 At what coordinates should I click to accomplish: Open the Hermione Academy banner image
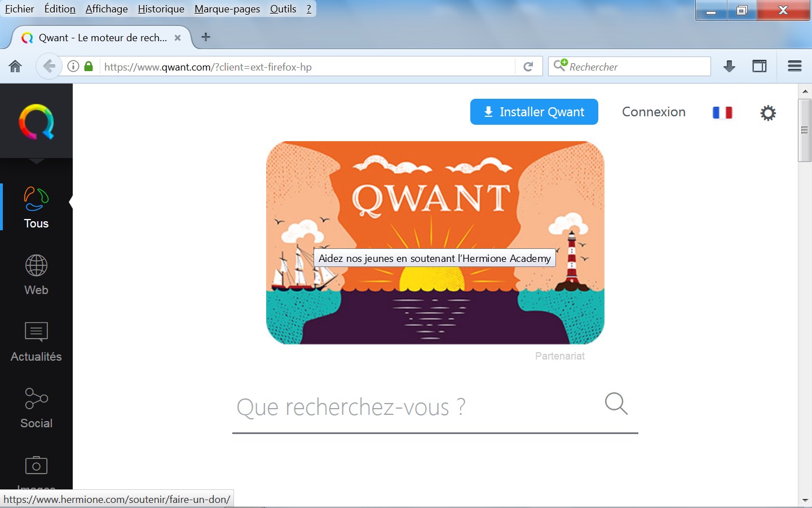pyautogui.click(x=435, y=243)
